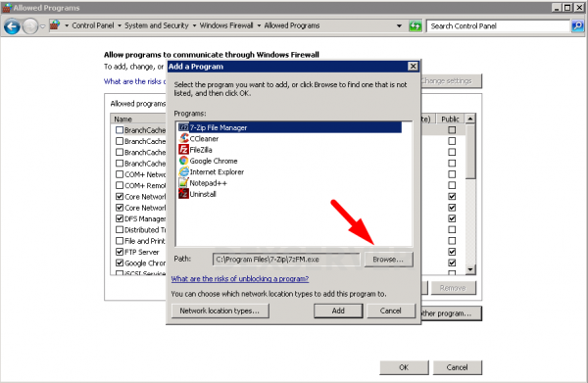Image resolution: width=588 pixels, height=383 pixels.
Task: Select the Internet Explorer program icon
Action: [183, 171]
